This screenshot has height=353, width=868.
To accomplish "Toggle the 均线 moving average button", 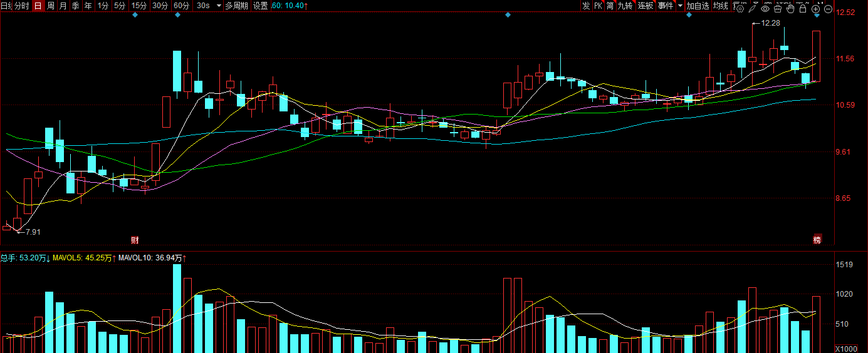I will point(721,6).
